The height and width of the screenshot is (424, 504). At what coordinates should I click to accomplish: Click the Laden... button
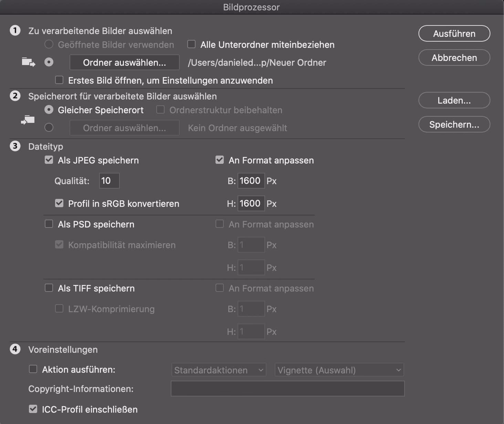[454, 100]
